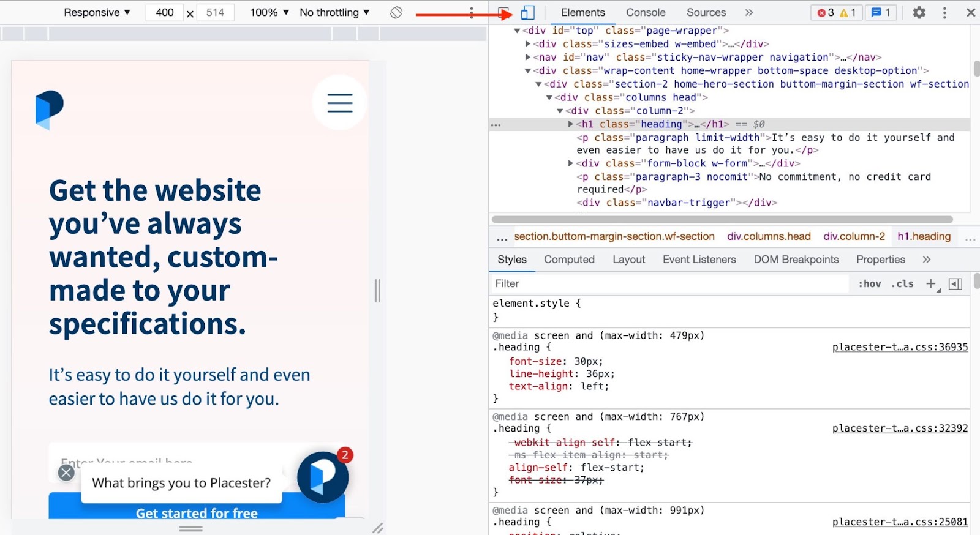Open DevTools settings gear

[x=919, y=12]
